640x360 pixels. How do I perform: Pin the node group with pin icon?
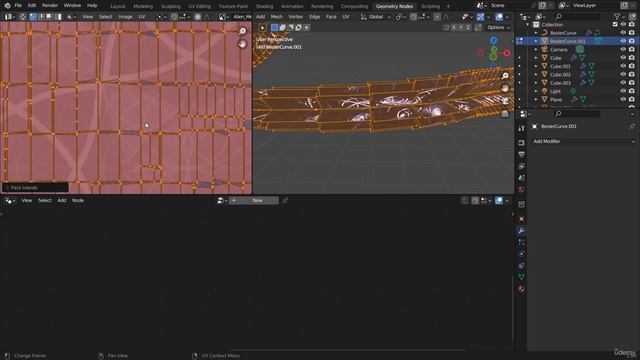pyautogui.click(x=285, y=200)
